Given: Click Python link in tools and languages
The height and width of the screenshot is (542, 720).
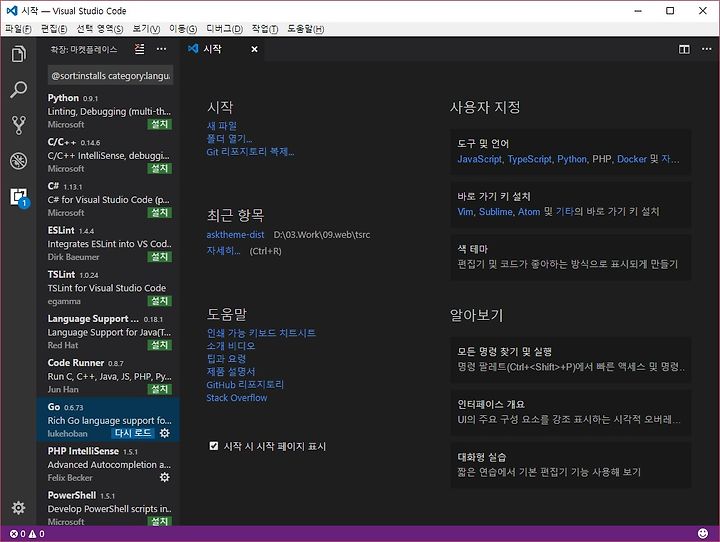Looking at the screenshot, I should (572, 159).
